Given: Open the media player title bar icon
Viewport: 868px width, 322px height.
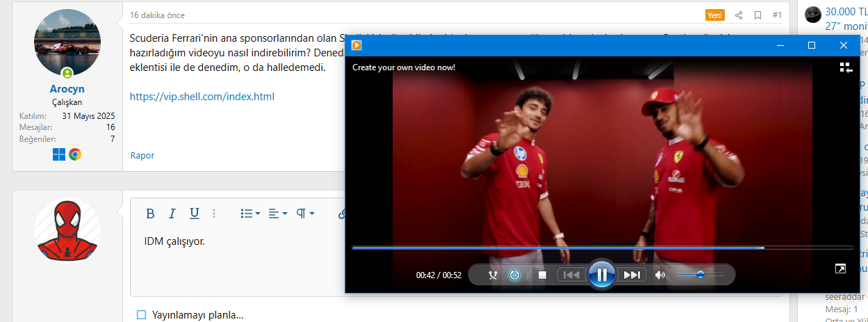Looking at the screenshot, I should click(x=357, y=45).
